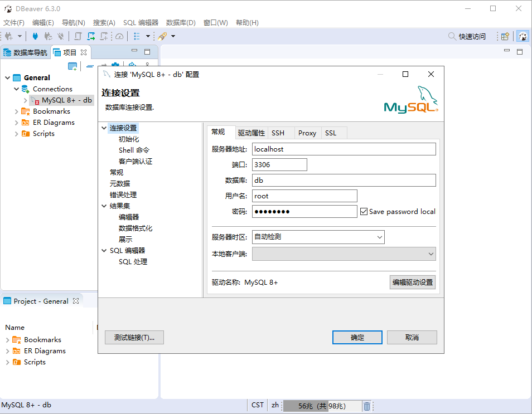Open the dashboard gauge icon

[x=119, y=36]
